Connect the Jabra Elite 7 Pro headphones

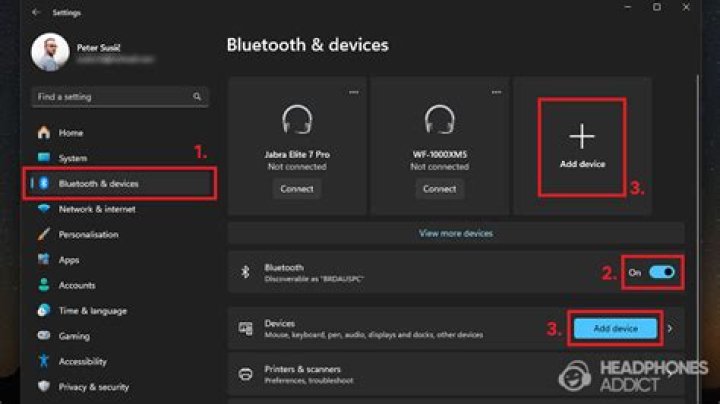297,188
